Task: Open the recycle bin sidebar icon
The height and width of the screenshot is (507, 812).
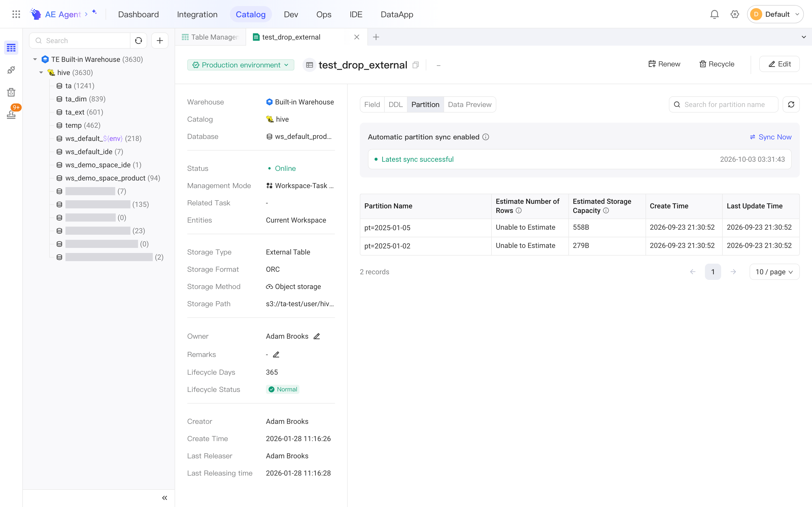Action: [11, 92]
